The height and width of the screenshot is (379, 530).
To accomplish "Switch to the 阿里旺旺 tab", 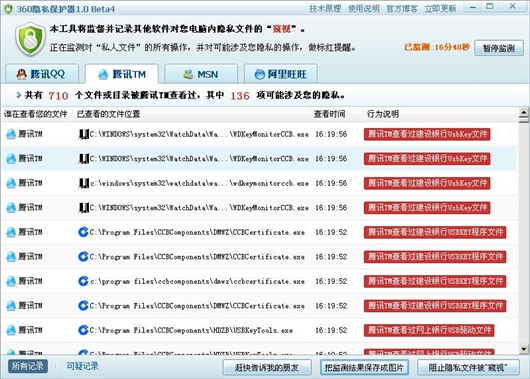I will (x=281, y=74).
